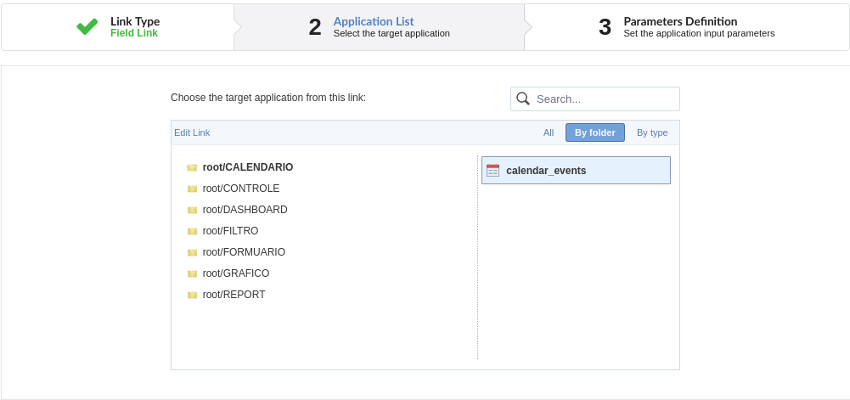
Task: Choose the calendar_events application
Action: [576, 170]
